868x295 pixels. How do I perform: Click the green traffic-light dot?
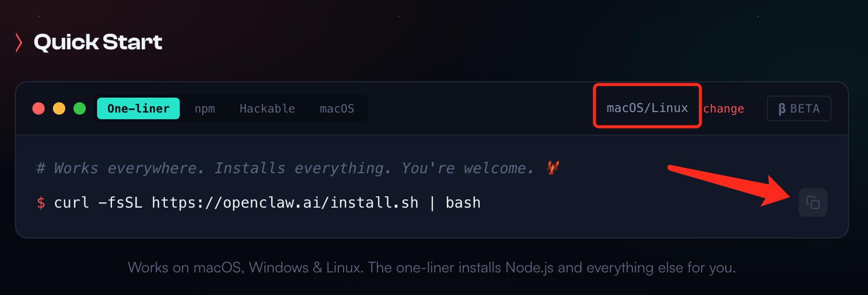79,108
